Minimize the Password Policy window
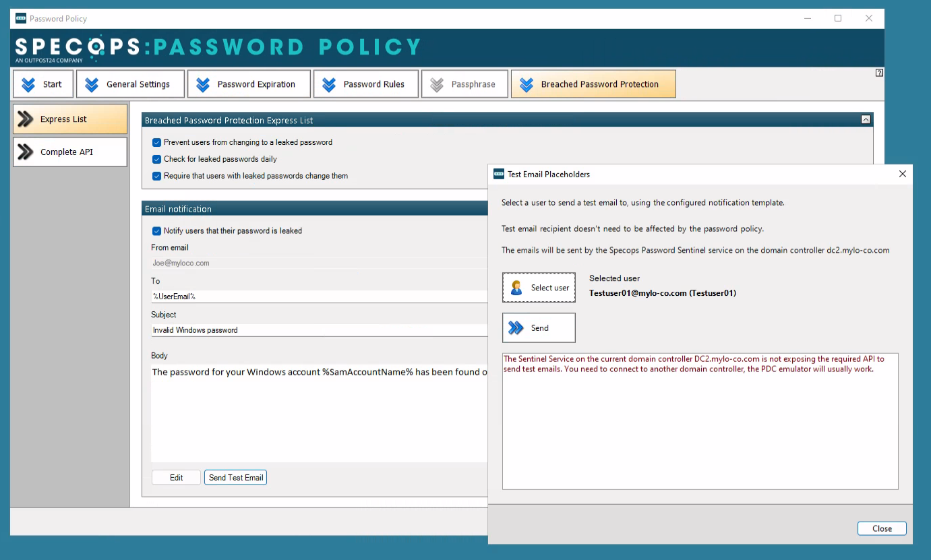931x560 pixels. (807, 18)
